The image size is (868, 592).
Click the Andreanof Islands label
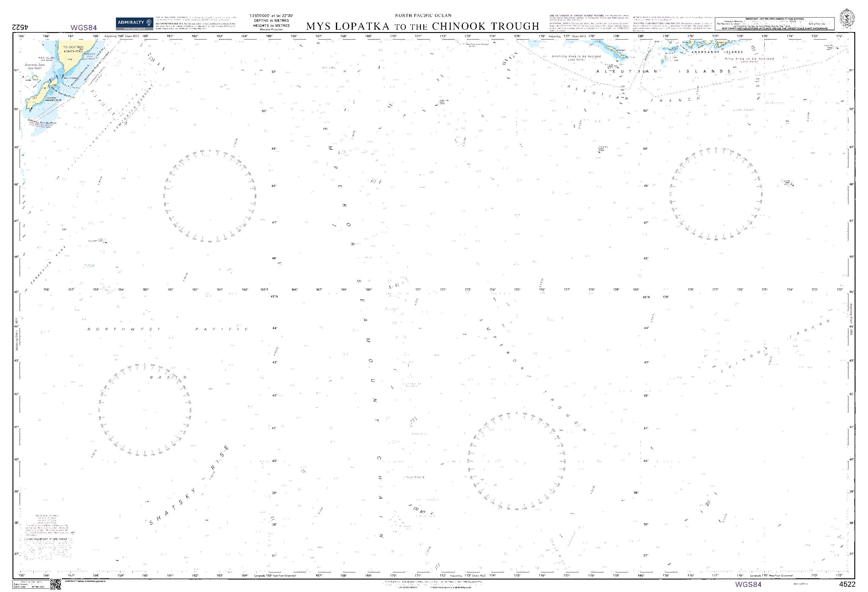(717, 52)
